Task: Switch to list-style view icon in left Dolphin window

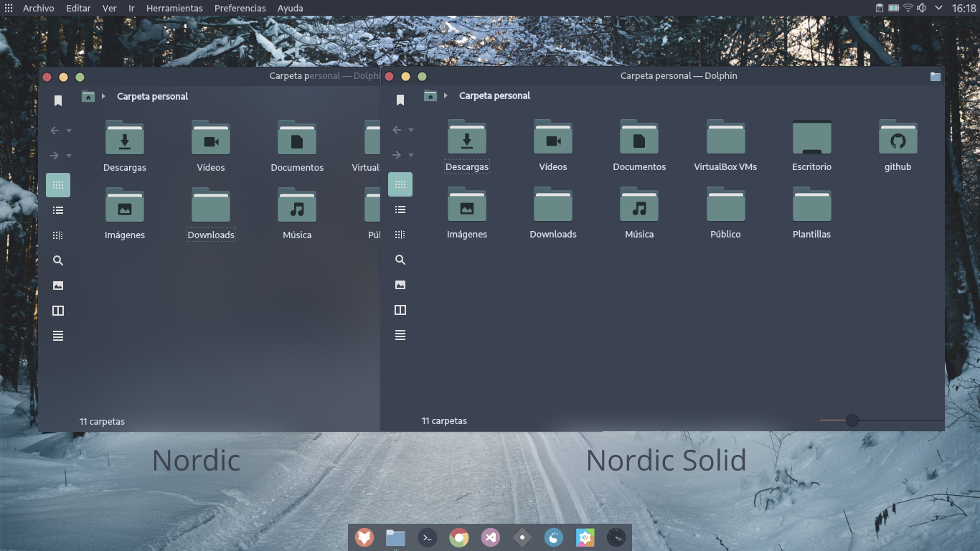Action: pos(58,210)
